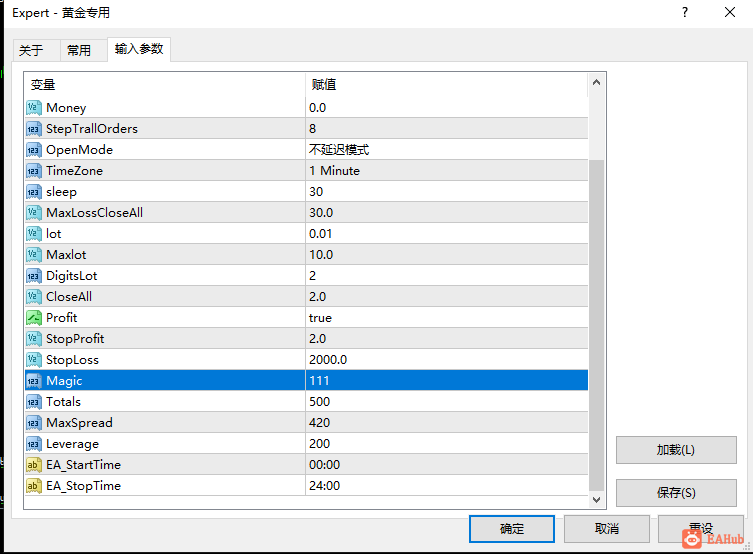Select the MaxSpread variable name
The height and width of the screenshot is (554, 753).
point(79,423)
